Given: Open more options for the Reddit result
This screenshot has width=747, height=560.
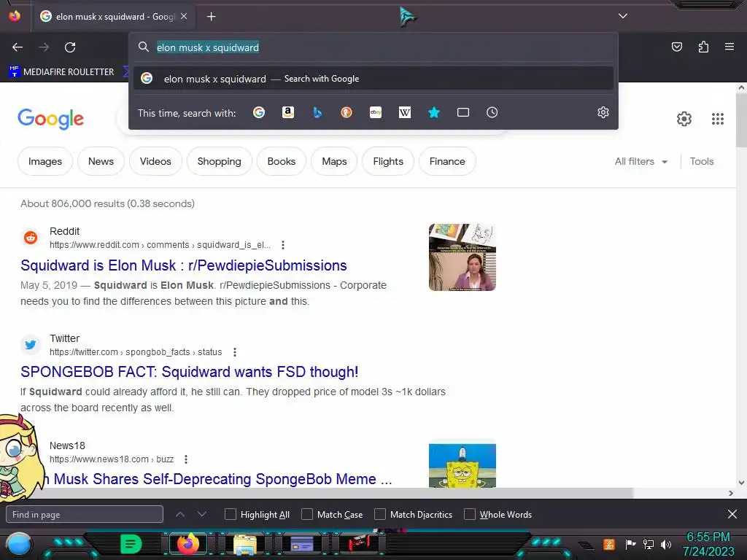Looking at the screenshot, I should tap(283, 245).
